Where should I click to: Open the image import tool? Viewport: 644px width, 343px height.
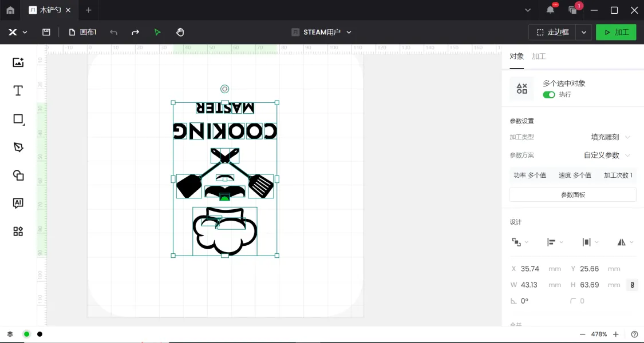[x=18, y=62]
